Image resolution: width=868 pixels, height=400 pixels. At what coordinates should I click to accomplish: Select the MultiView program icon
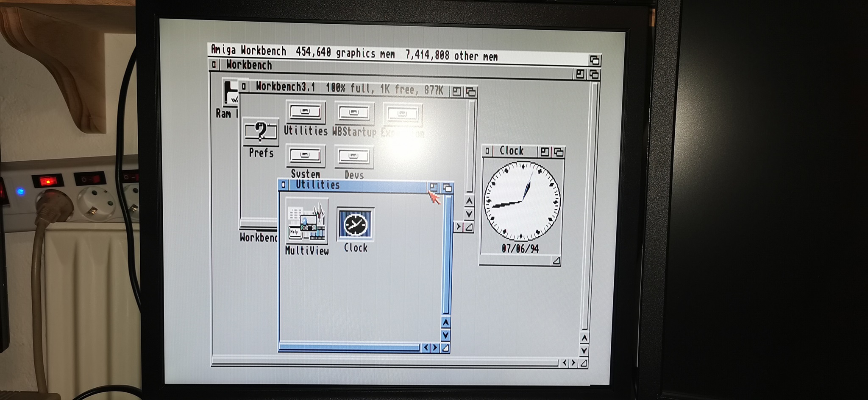(x=307, y=221)
